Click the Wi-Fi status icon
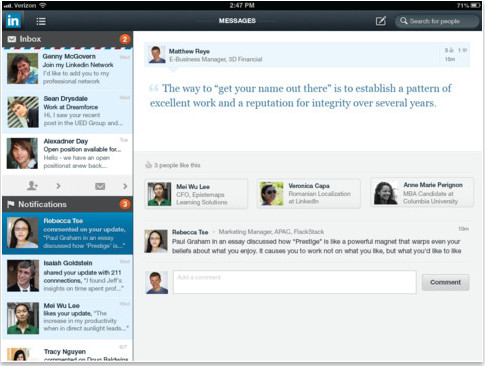The image size is (485, 366). click(42, 5)
